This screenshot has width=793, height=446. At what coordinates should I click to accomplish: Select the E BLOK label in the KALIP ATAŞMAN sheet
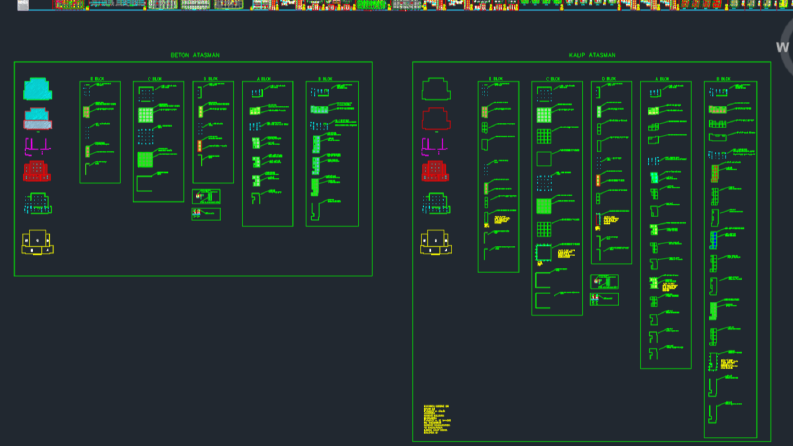pyautogui.click(x=496, y=79)
